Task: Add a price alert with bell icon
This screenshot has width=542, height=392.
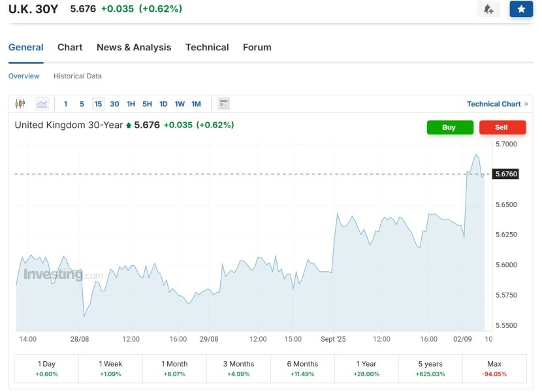Action: (x=488, y=9)
